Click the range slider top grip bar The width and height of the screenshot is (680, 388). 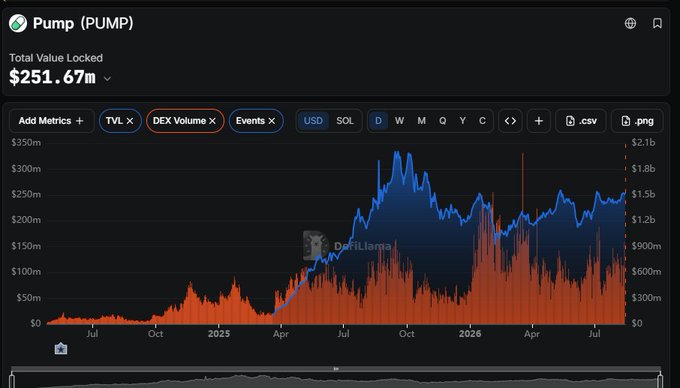click(x=336, y=369)
